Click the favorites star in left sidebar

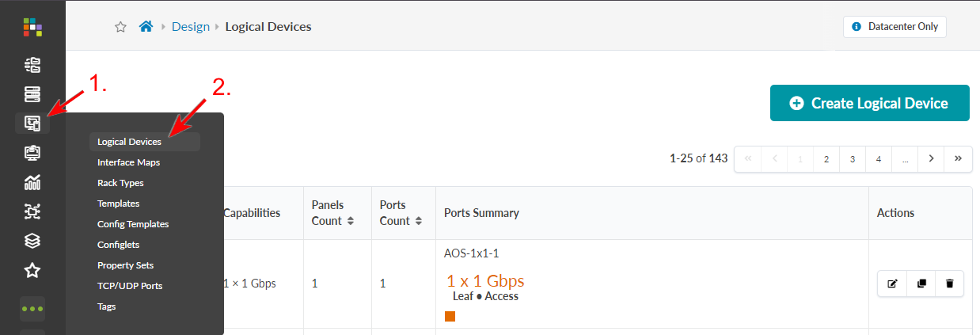point(32,271)
